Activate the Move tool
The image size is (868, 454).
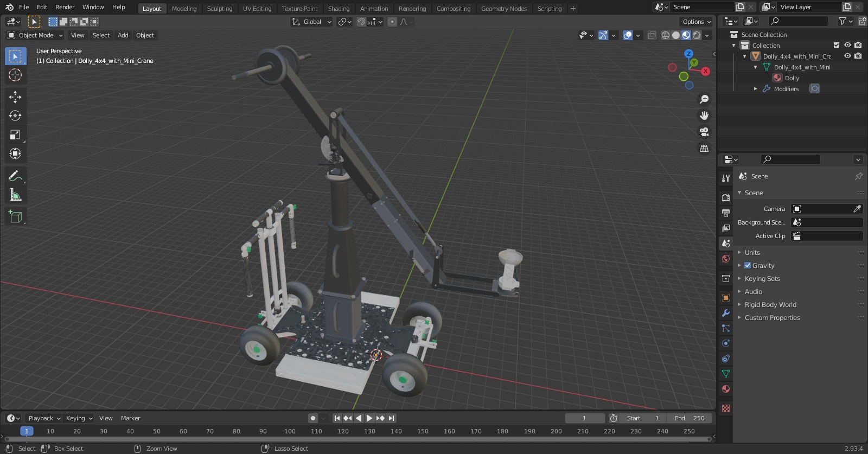(x=15, y=97)
